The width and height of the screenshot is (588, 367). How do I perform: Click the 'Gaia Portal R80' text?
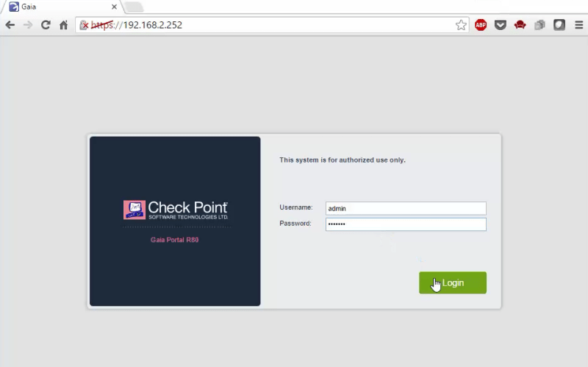coord(175,240)
